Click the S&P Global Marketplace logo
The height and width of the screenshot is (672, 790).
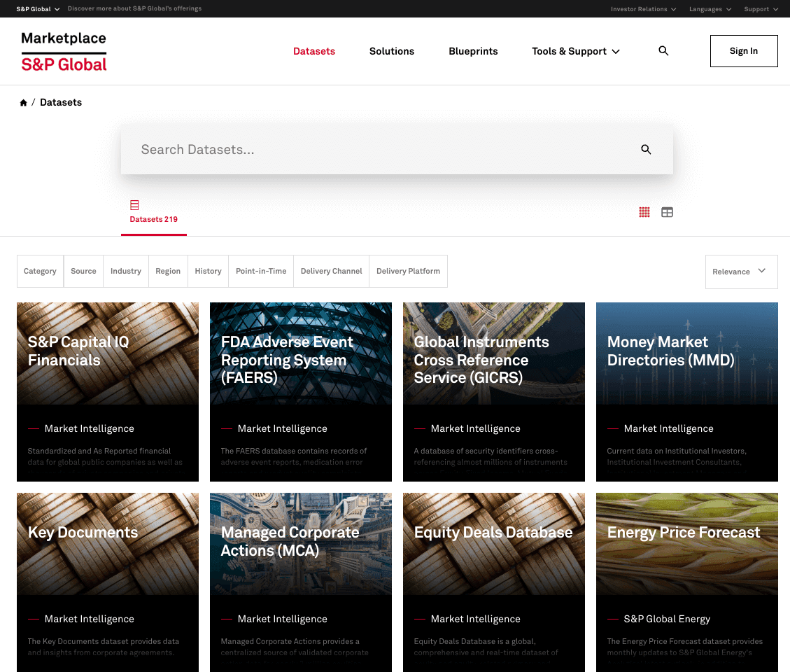64,50
